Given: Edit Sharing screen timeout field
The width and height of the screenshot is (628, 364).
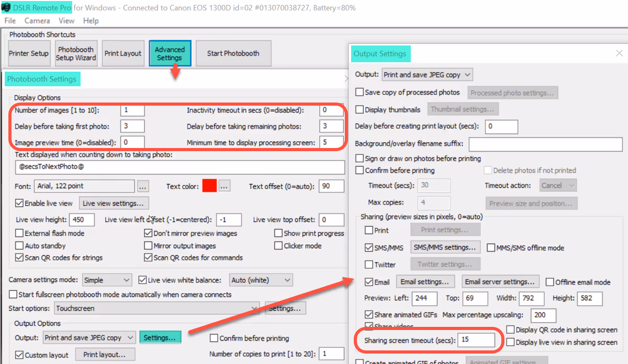Looking at the screenshot, I should (x=476, y=340).
